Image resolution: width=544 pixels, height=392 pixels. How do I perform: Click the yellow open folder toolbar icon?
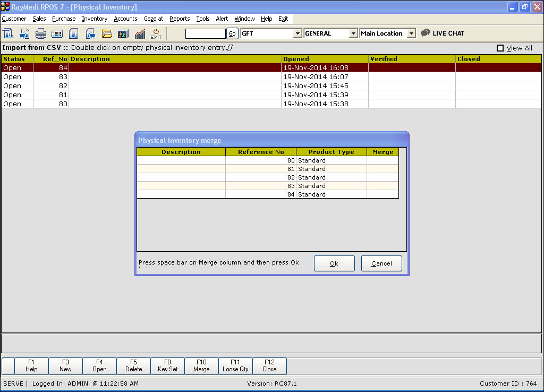point(107,33)
